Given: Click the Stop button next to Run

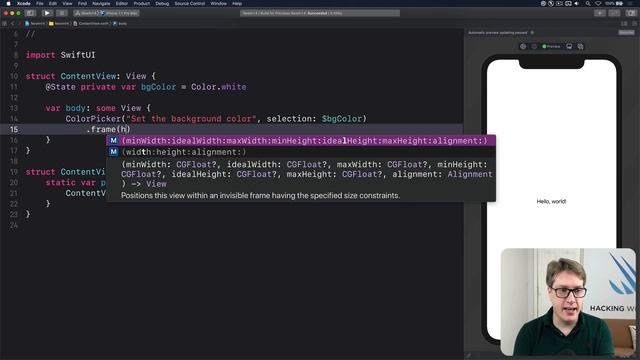Looking at the screenshot, I should (62, 13).
